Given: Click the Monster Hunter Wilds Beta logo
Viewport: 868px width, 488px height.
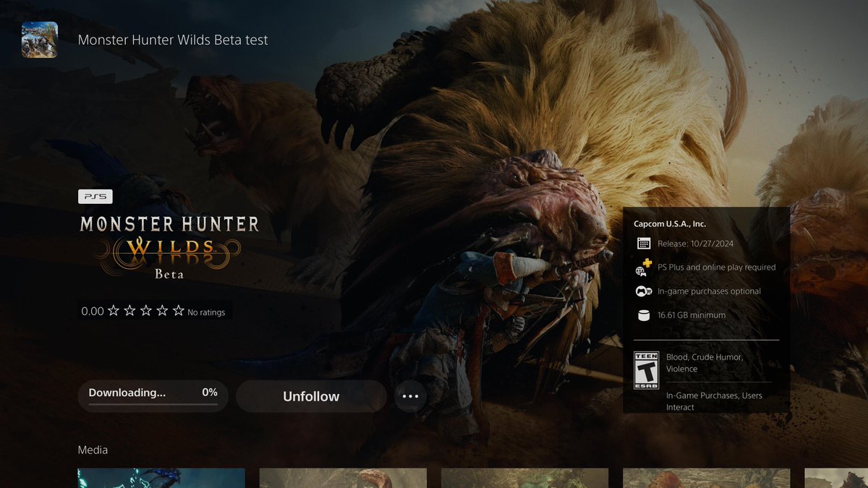Looking at the screenshot, I should coord(169,247).
